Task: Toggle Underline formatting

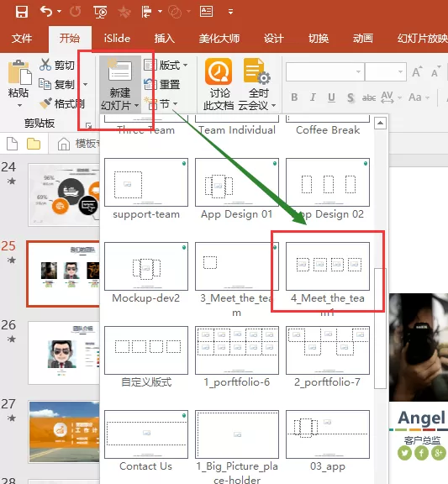Action: [331, 97]
